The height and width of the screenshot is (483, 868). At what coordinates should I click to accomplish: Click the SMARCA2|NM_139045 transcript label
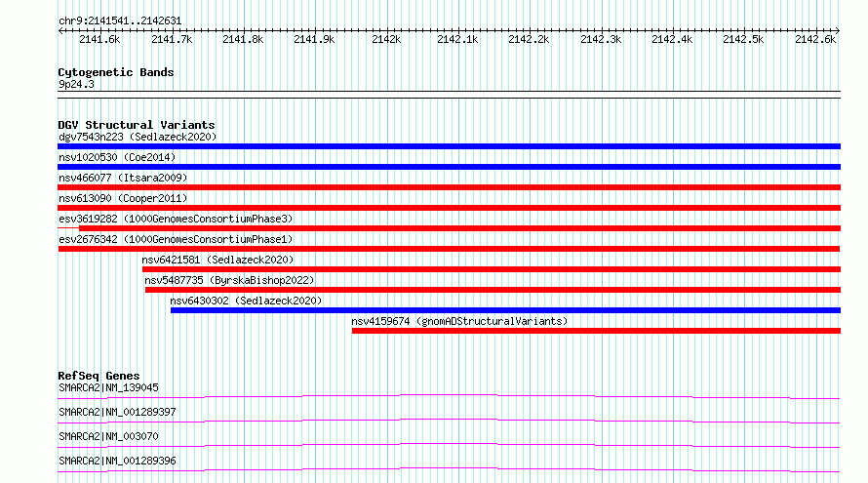(x=108, y=387)
